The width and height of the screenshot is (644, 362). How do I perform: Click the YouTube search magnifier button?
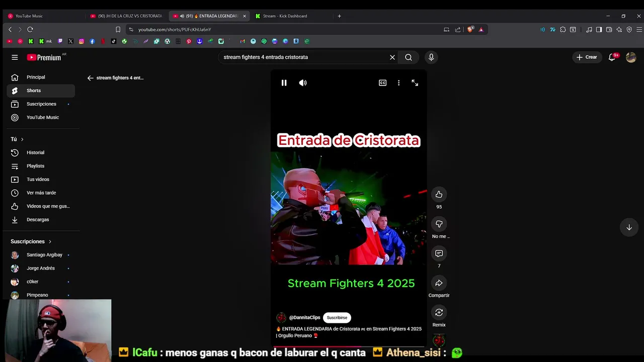pos(409,57)
